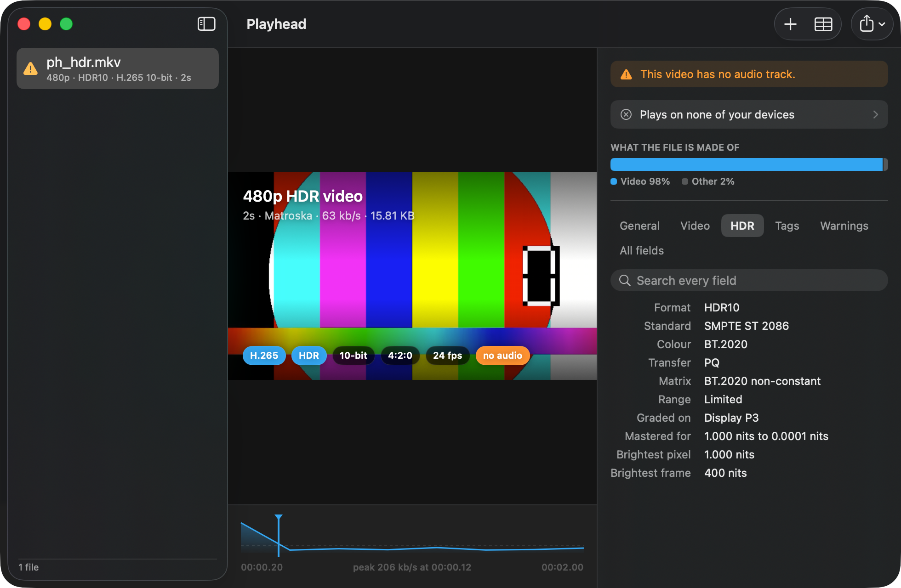The image size is (901, 588).
Task: Open the General tab
Action: pyautogui.click(x=639, y=226)
